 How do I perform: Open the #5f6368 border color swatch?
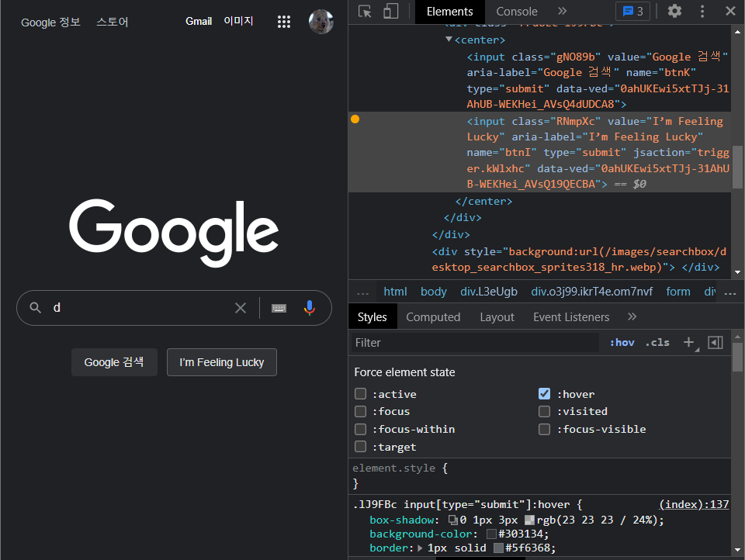point(498,548)
